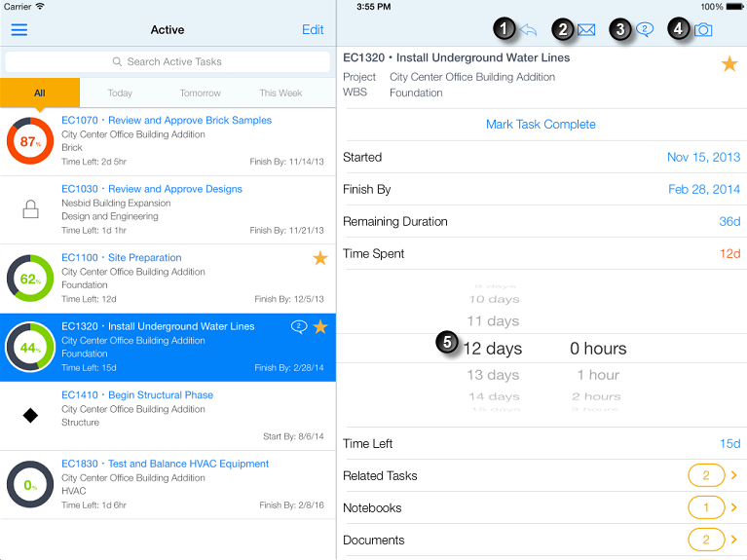The height and width of the screenshot is (560, 747).
Task: Tap the Time Spent 12d value
Action: 729,253
